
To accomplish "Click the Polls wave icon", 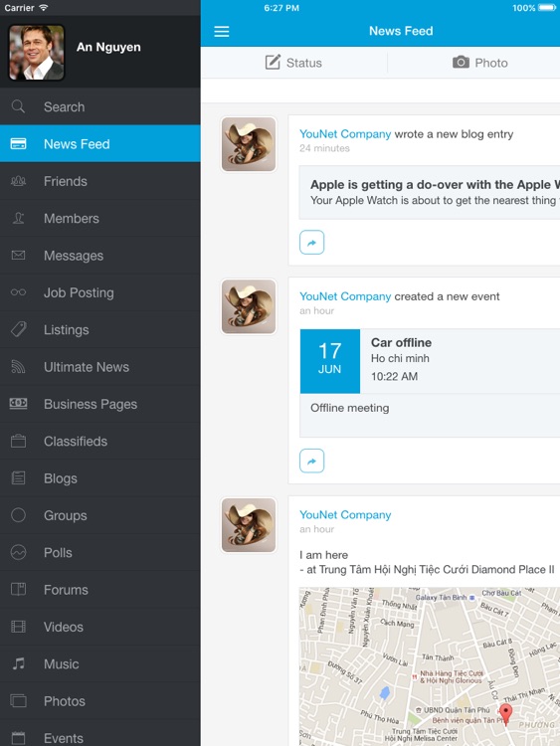I will coord(18,552).
